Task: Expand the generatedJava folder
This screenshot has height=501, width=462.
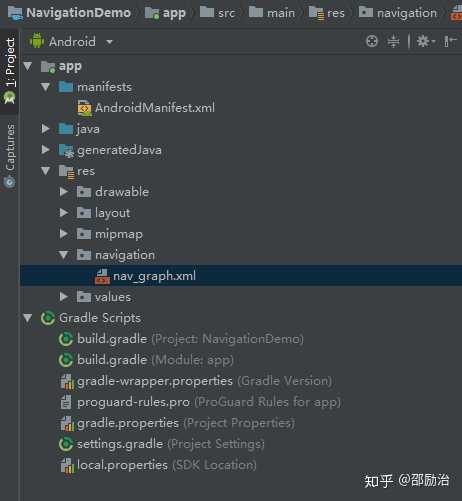Action: click(x=46, y=150)
